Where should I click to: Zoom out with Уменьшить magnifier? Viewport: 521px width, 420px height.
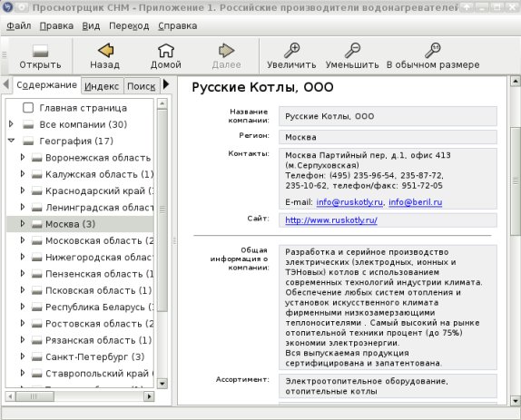pos(352,55)
